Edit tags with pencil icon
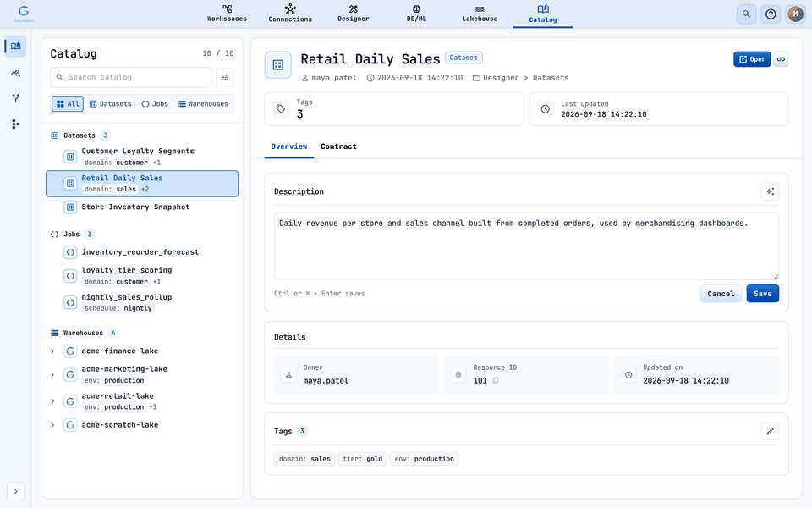This screenshot has width=812, height=508. (770, 431)
